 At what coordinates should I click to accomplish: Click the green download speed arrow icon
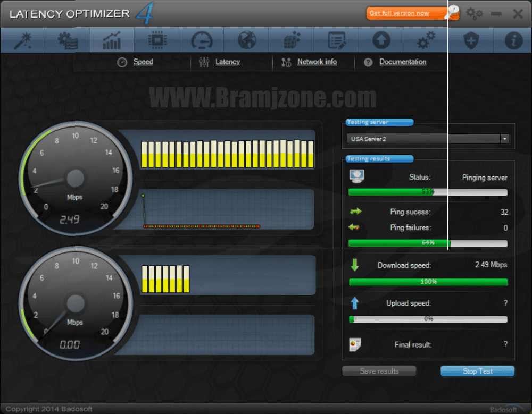(x=355, y=265)
